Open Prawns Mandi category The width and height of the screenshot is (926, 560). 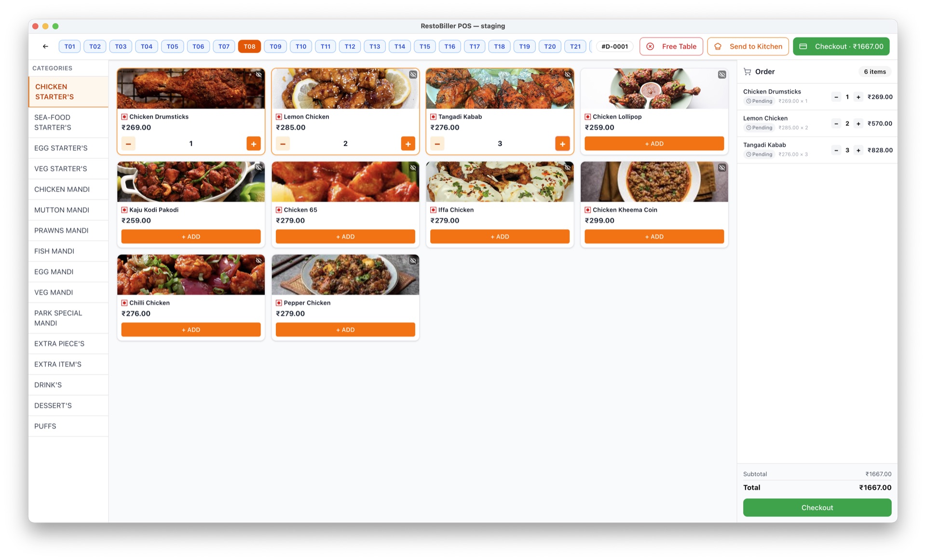(x=68, y=231)
